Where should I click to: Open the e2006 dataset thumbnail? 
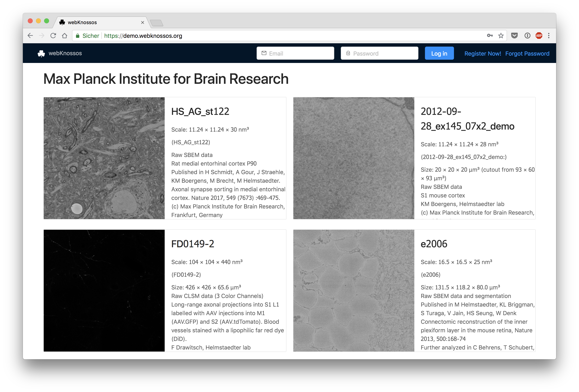[x=353, y=290]
